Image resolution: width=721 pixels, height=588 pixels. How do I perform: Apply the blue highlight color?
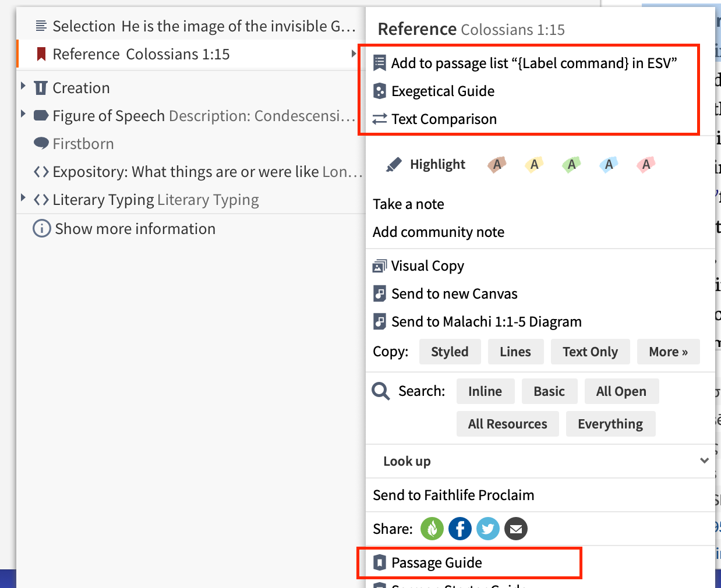point(609,165)
